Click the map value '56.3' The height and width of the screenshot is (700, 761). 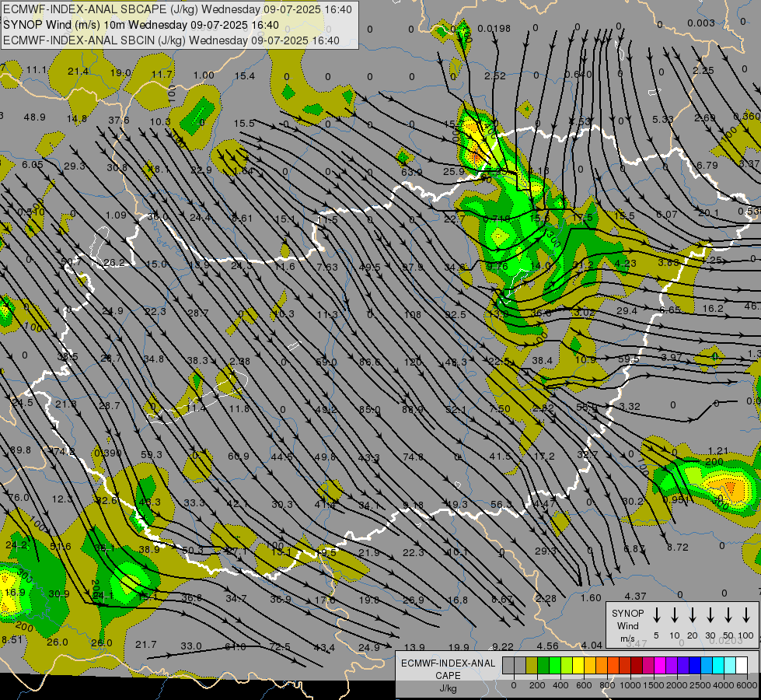(501, 505)
